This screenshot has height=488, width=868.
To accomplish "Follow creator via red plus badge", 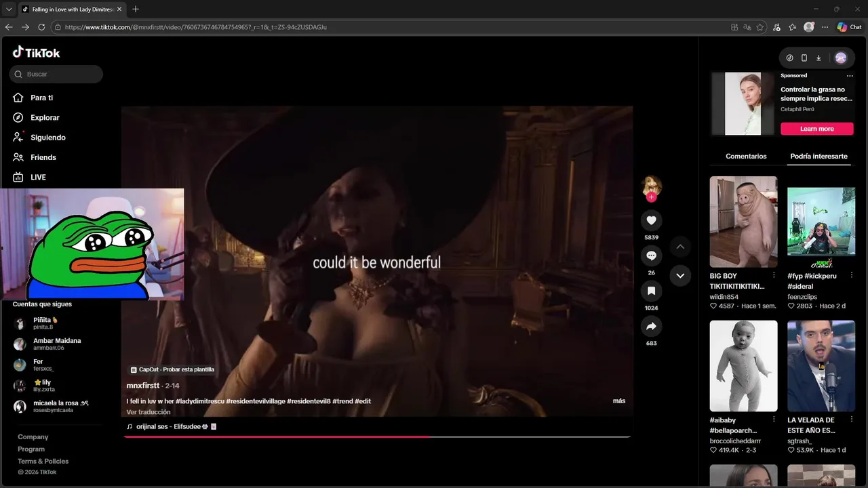I will (651, 197).
